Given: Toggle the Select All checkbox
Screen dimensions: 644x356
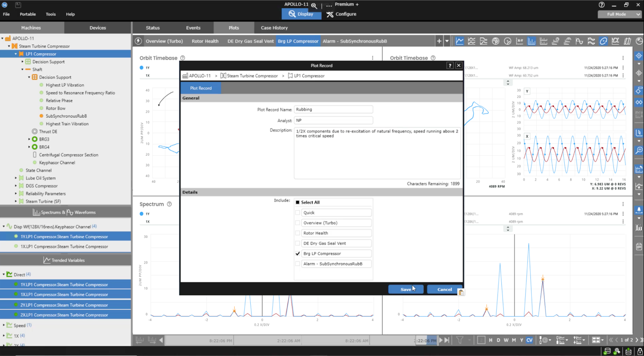Looking at the screenshot, I should (x=297, y=202).
